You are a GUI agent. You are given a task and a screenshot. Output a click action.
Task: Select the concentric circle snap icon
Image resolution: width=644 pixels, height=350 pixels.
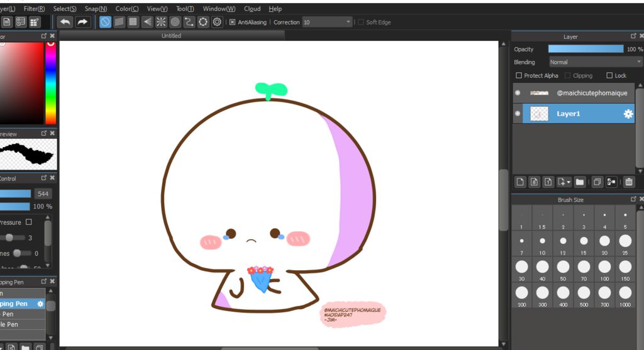[x=175, y=22]
